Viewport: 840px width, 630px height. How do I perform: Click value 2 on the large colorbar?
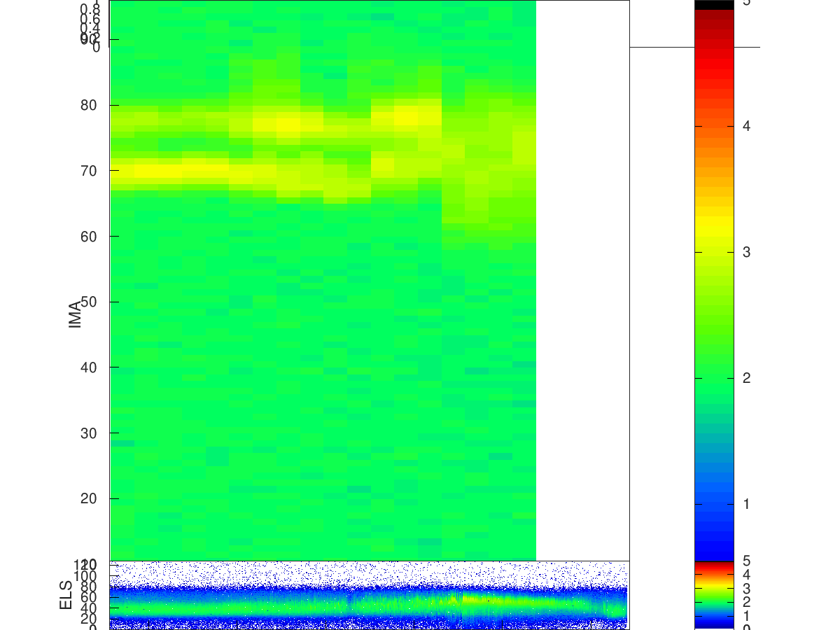(x=746, y=378)
